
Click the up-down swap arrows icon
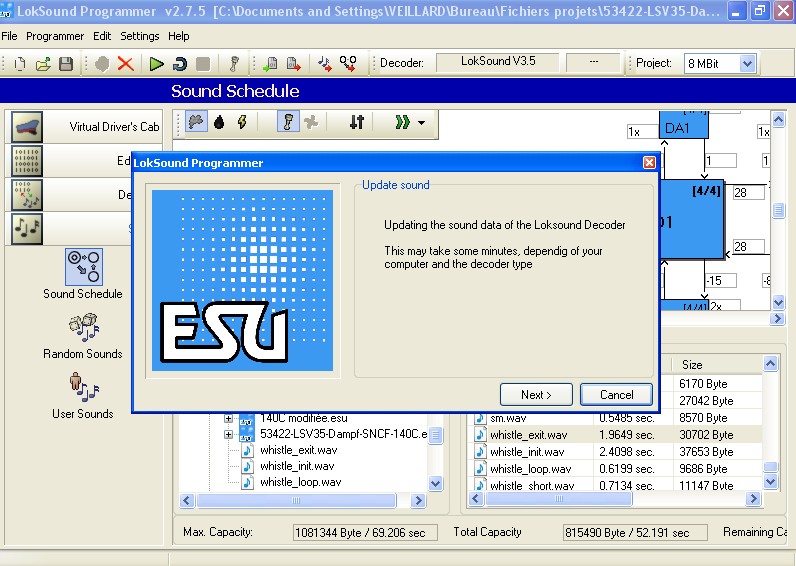[357, 122]
